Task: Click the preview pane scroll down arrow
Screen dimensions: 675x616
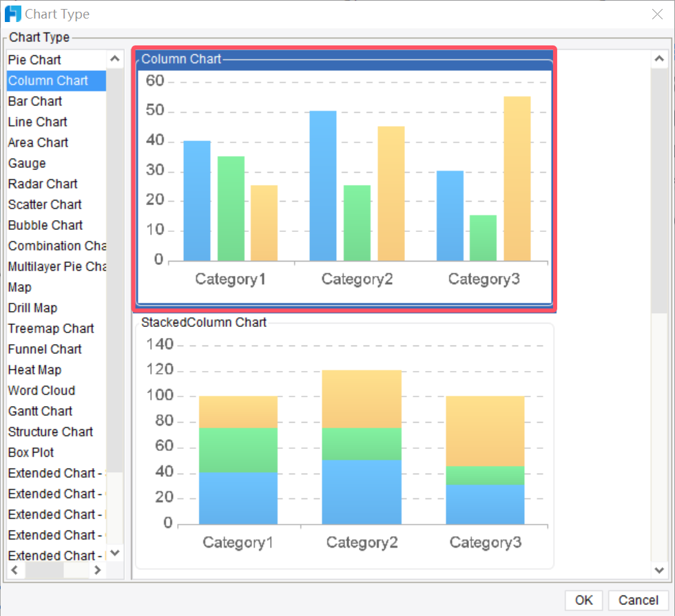Action: tap(659, 571)
